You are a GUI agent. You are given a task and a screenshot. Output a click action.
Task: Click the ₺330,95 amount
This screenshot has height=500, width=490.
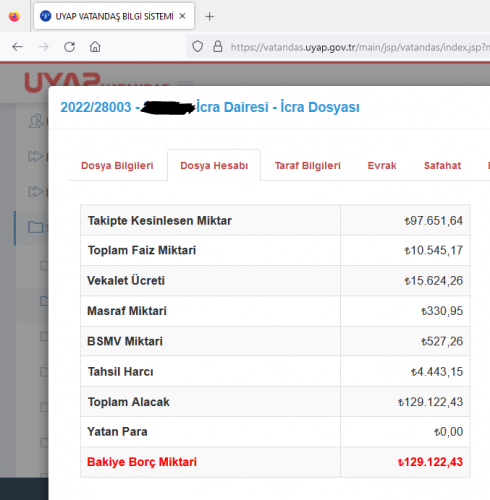coord(442,311)
